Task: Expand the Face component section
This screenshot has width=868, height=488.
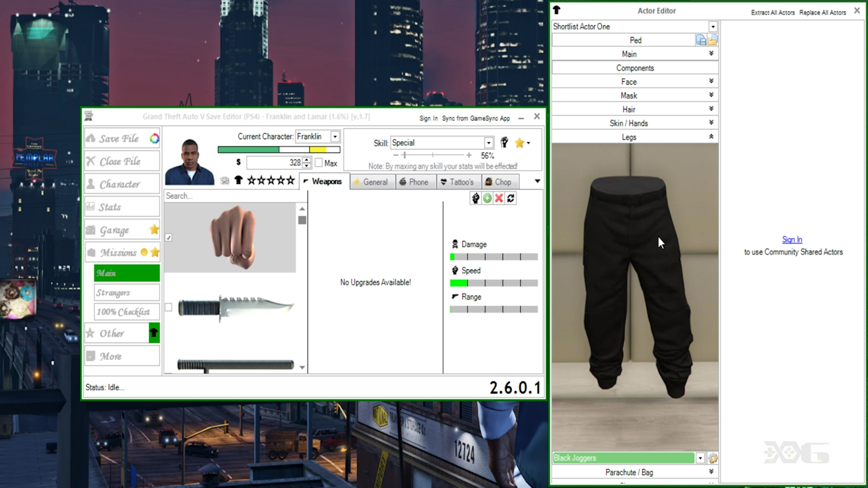Action: pyautogui.click(x=711, y=81)
